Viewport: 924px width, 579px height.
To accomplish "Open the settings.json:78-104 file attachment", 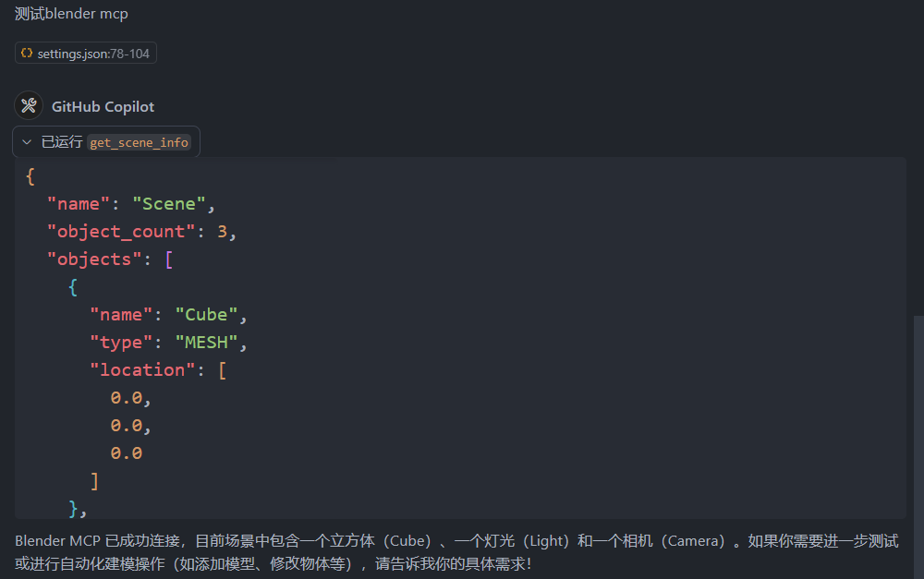I will pyautogui.click(x=85, y=53).
